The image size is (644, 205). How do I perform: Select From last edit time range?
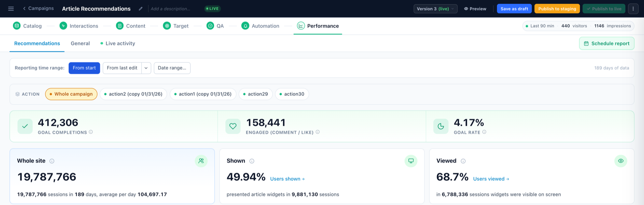click(x=122, y=68)
